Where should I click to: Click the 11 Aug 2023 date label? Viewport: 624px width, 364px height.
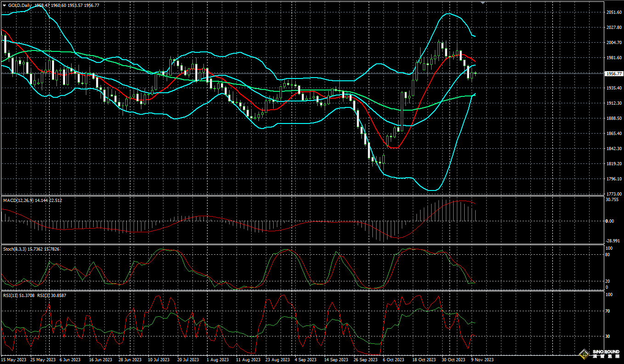coord(247,360)
